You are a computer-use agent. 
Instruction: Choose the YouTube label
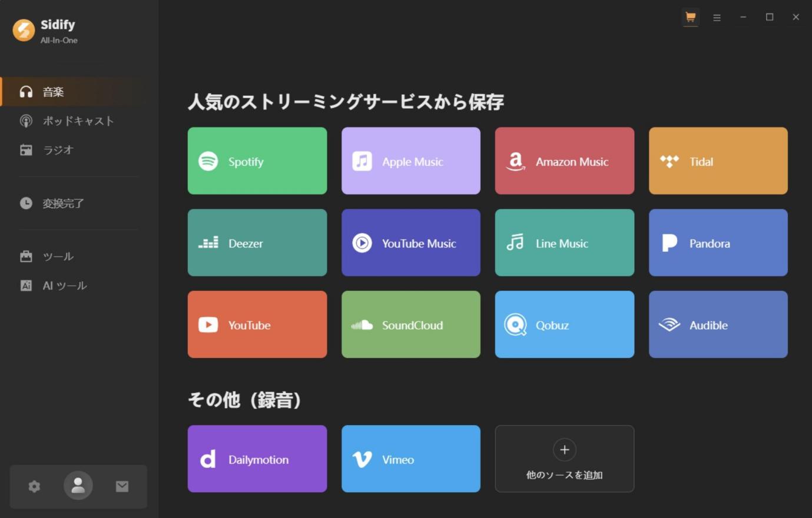250,326
